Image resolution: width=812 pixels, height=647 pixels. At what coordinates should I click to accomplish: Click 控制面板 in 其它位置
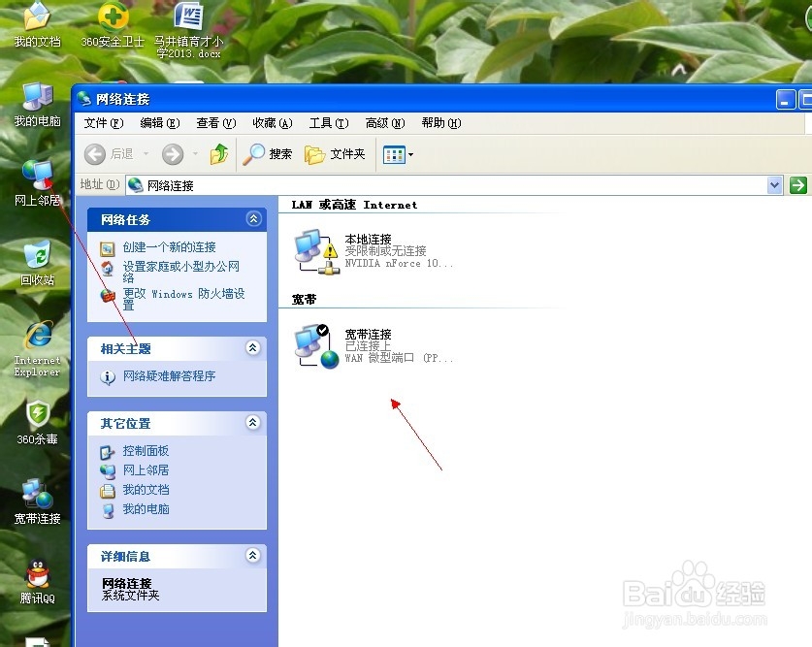click(146, 450)
